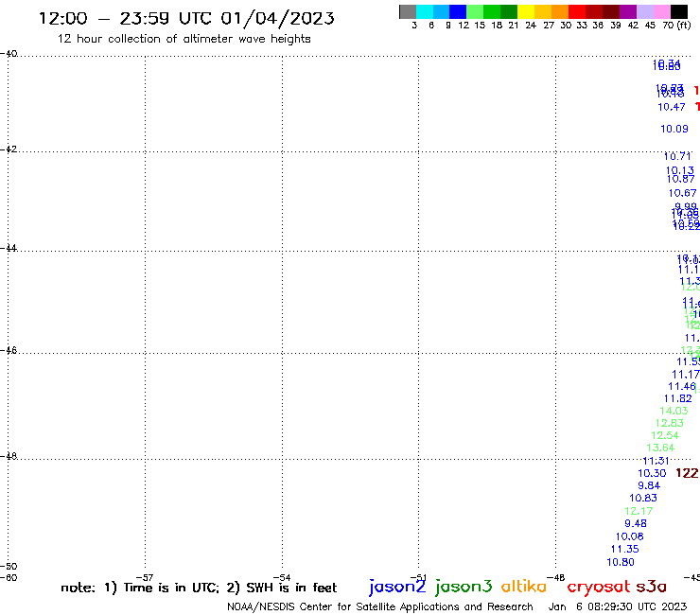
Task: Click the light green swatch in the color scale
Action: 475,11
